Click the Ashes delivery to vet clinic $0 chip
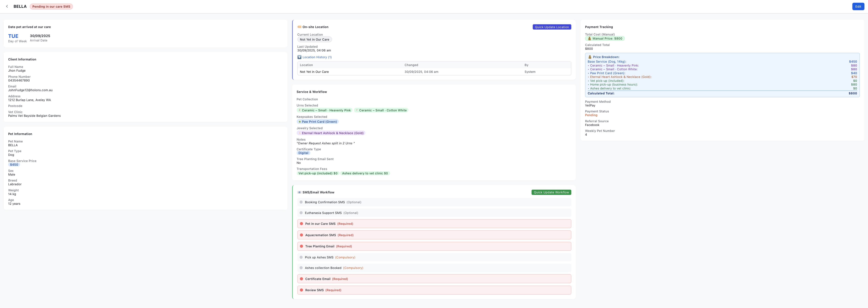 [365, 173]
